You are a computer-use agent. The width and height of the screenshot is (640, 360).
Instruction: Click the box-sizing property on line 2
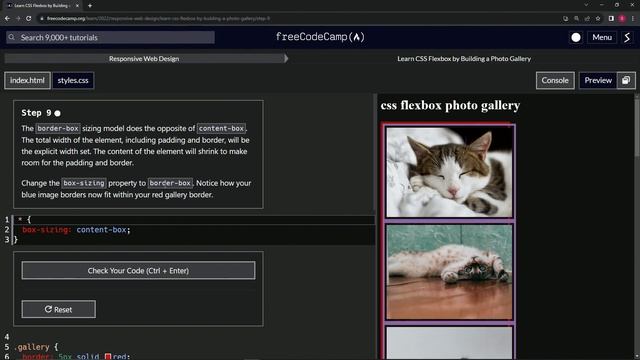[x=44, y=230]
